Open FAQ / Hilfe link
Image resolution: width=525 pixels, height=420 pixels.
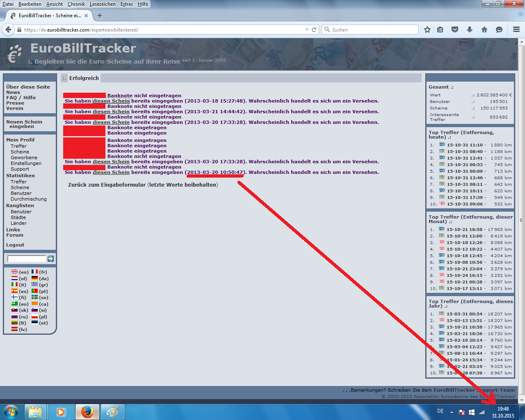click(21, 98)
